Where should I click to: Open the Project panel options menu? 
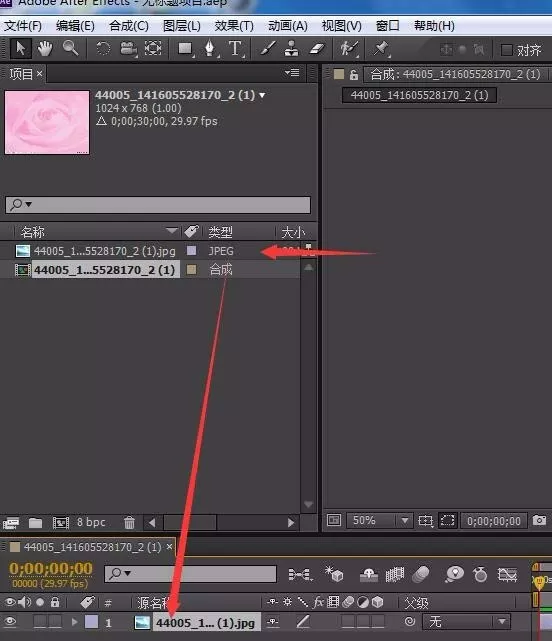coord(292,73)
